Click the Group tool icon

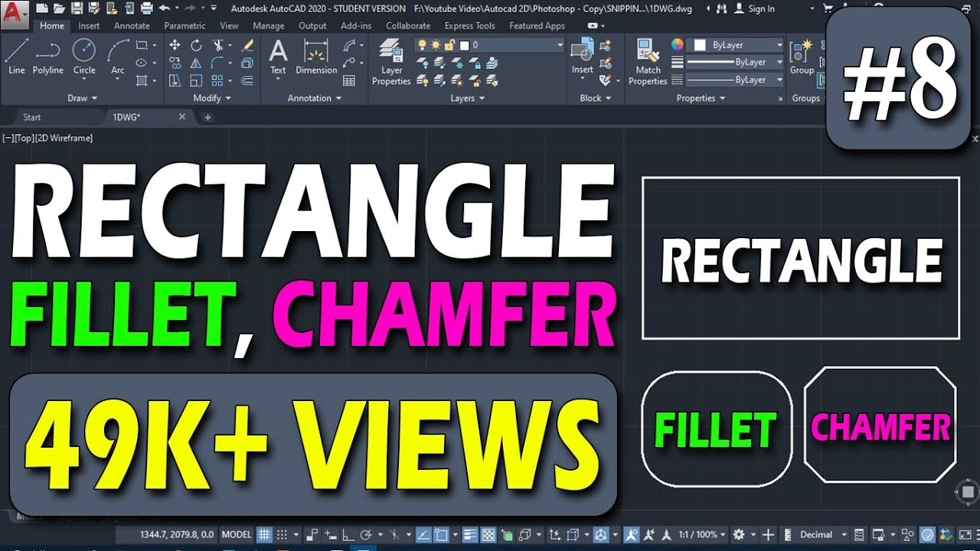[x=802, y=57]
